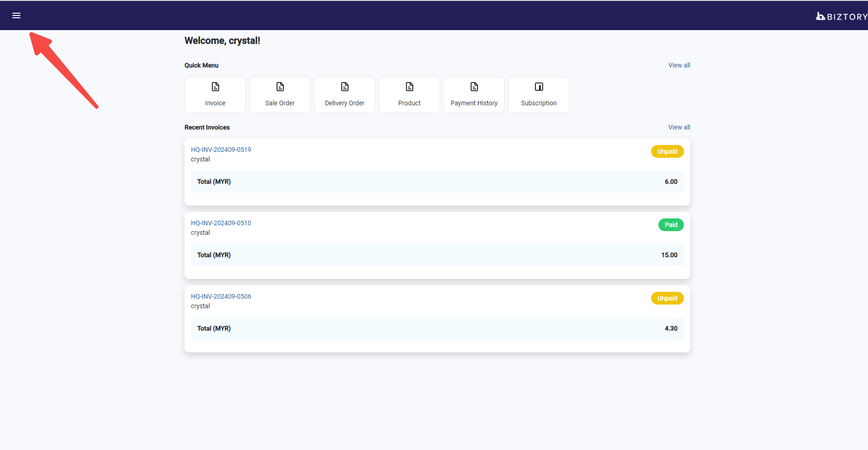This screenshot has height=450, width=868.
Task: Click customer name crystal under invoice 0506
Action: tap(200, 306)
